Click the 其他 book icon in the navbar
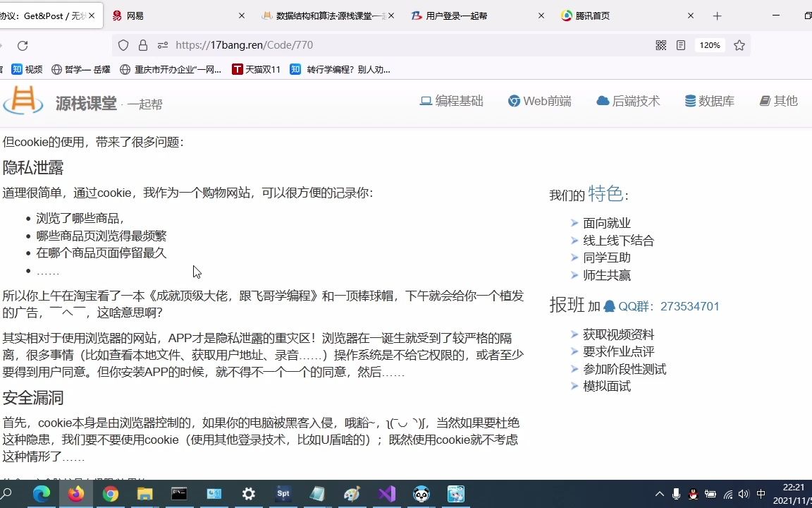812x508 pixels. tap(765, 100)
